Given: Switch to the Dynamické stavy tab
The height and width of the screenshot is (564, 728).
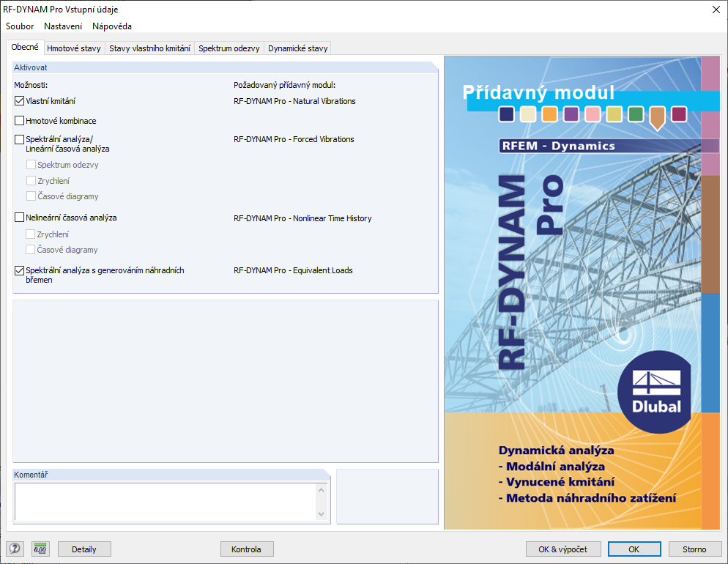Looking at the screenshot, I should 297,48.
